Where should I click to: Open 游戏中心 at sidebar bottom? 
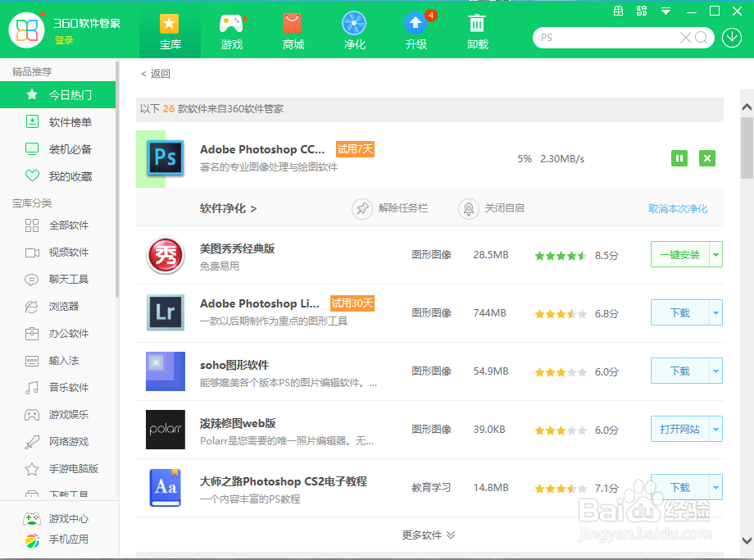pos(57,519)
